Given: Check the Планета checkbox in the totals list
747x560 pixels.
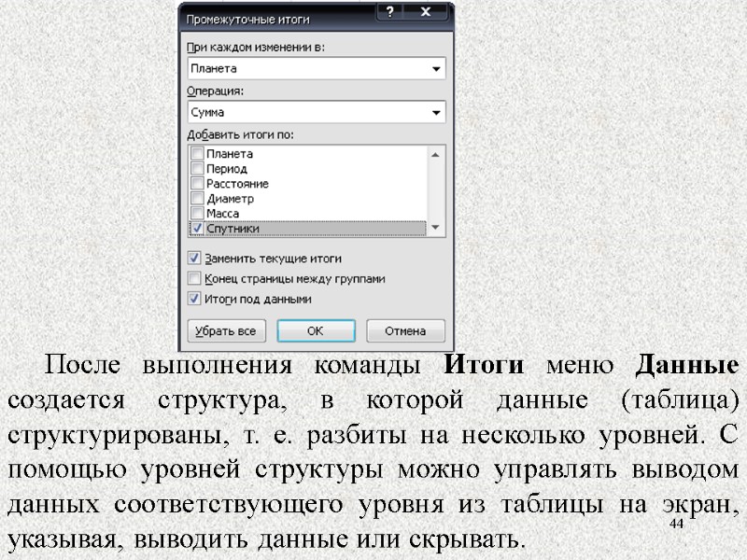Looking at the screenshot, I should pos(197,155).
